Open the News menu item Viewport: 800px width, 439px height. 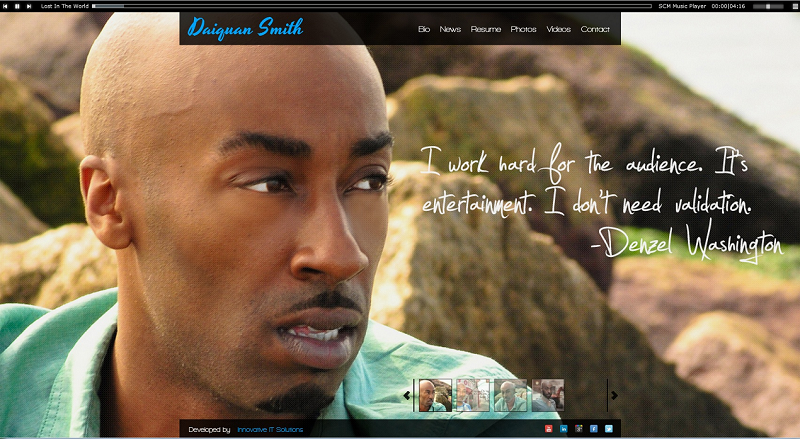(450, 29)
